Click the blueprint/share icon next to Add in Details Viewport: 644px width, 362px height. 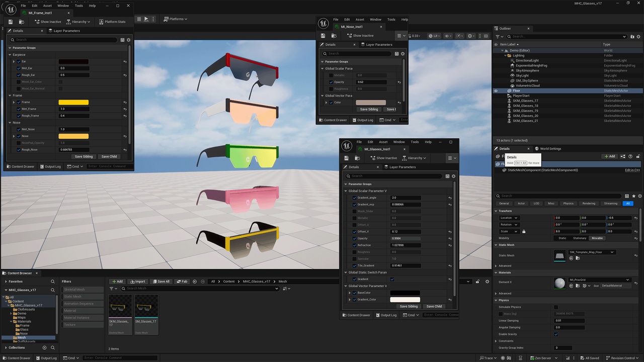coord(623,156)
